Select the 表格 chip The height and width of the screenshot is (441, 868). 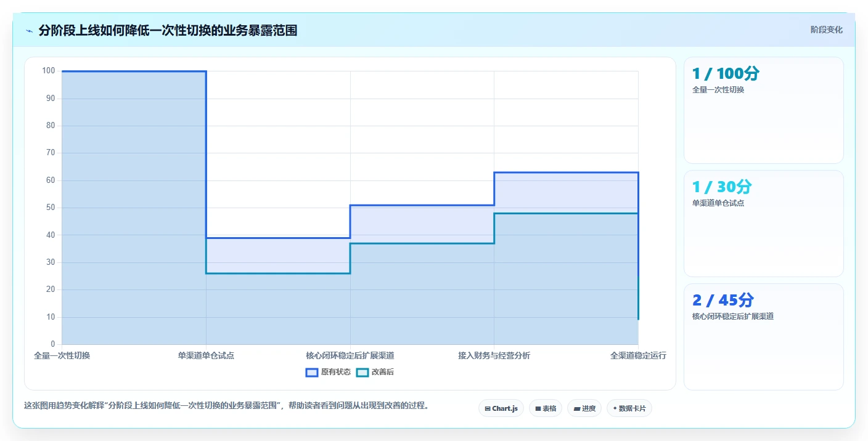point(546,408)
